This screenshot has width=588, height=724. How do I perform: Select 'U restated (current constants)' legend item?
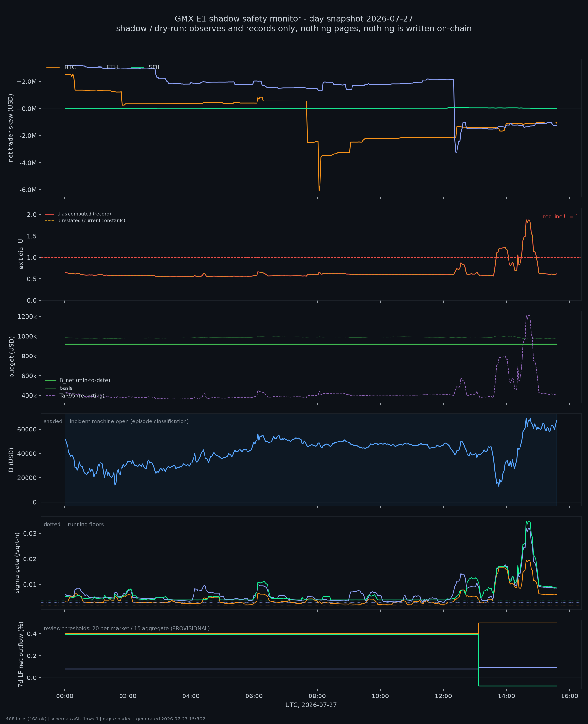pyautogui.click(x=85, y=220)
